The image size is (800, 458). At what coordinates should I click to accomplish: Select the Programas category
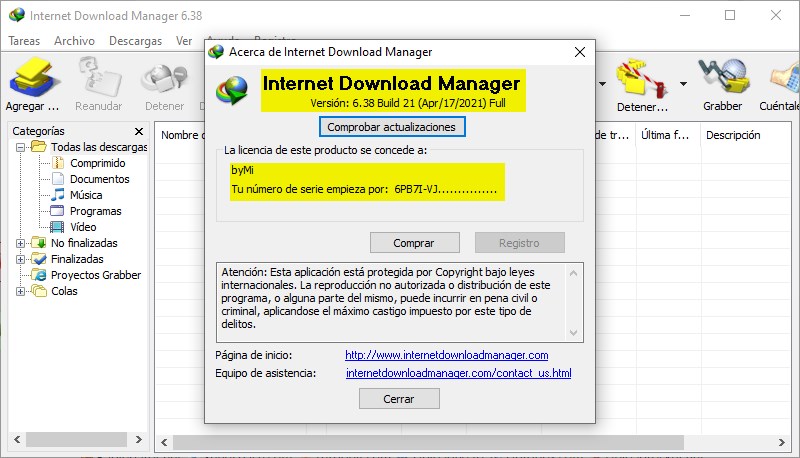(x=95, y=211)
